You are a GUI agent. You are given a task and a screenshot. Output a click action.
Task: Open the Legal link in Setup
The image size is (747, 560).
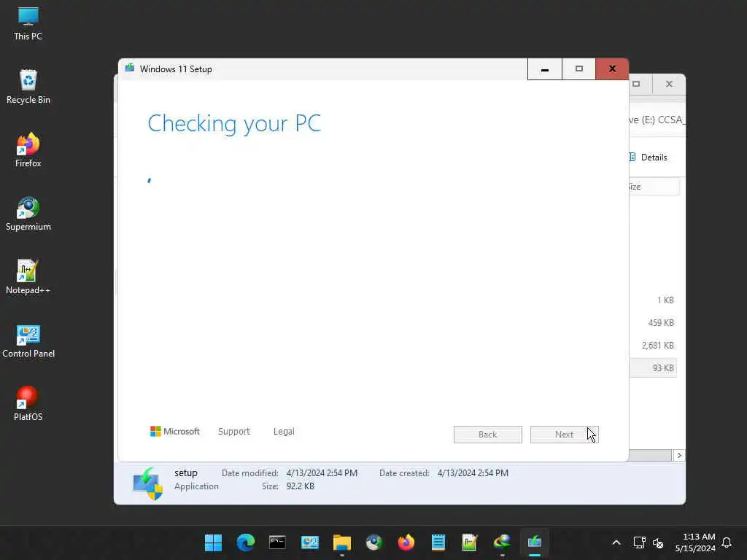[284, 432]
